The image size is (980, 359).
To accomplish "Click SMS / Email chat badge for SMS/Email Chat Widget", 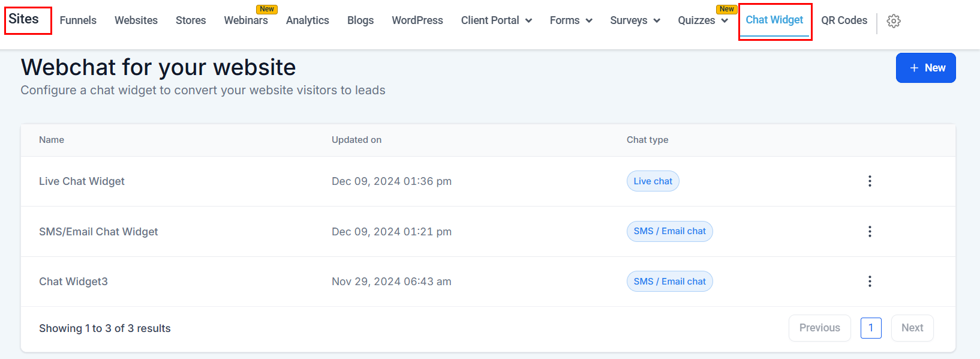I will click(669, 231).
